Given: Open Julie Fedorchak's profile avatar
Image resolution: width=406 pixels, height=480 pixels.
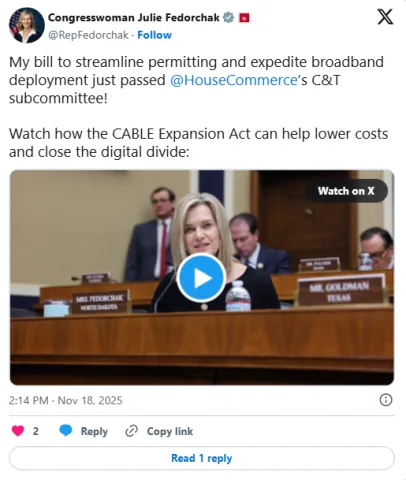Looking at the screenshot, I should 27,25.
